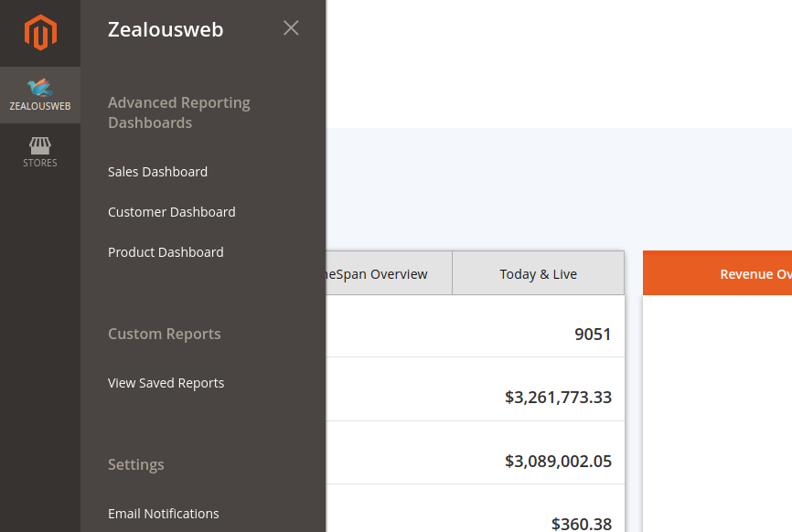
Task: Select View Saved Reports
Action: tap(166, 382)
